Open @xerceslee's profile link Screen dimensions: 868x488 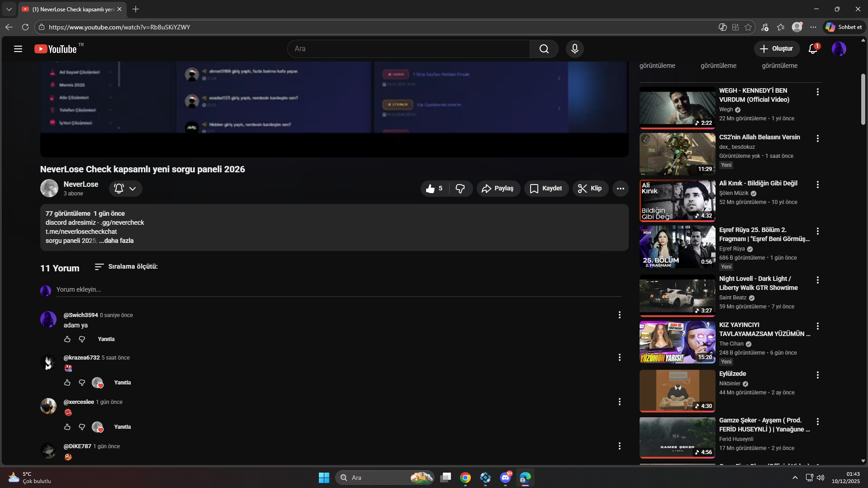[79, 402]
